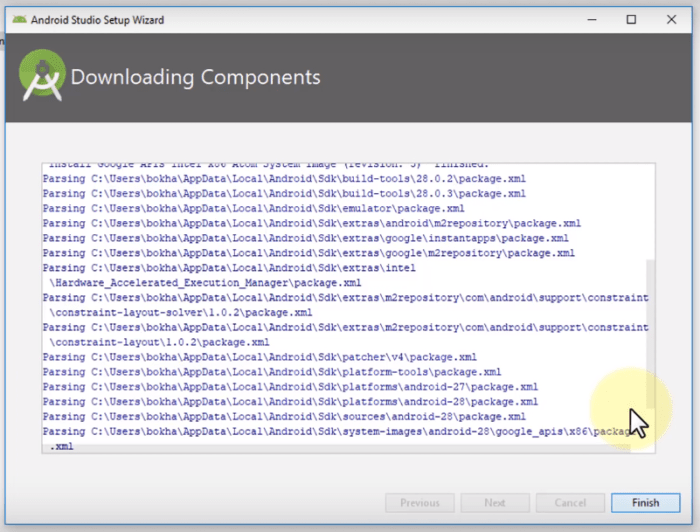
Task: Click the emulator\package.xml log line
Action: click(254, 208)
